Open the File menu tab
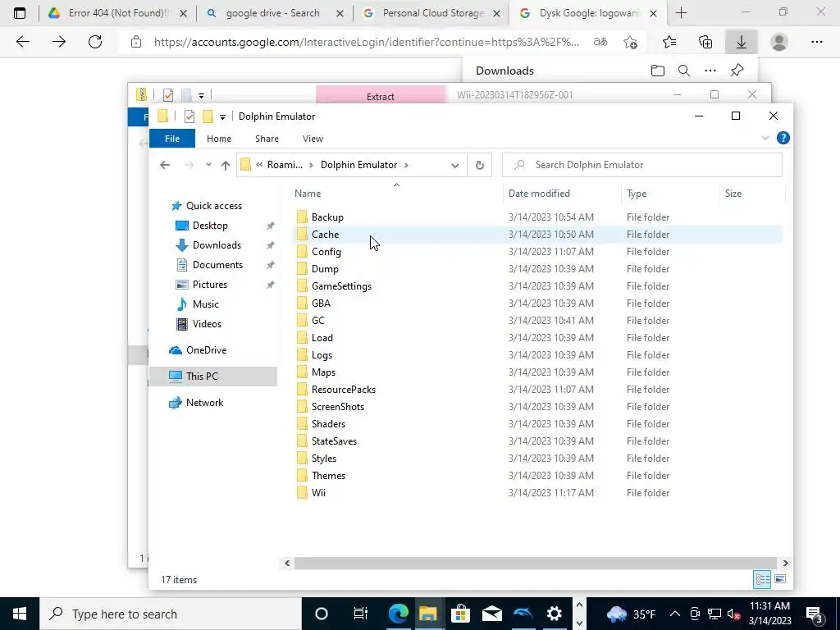The image size is (840, 630). pyautogui.click(x=172, y=139)
